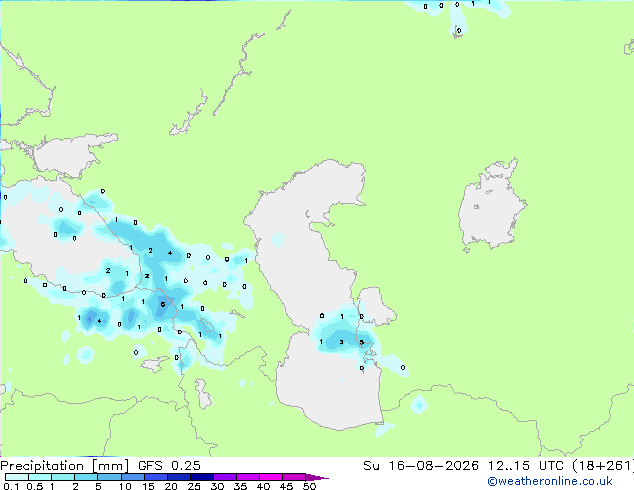Select the 1 to 2 mm legend swatch
634x490 pixels.
(x=63, y=477)
